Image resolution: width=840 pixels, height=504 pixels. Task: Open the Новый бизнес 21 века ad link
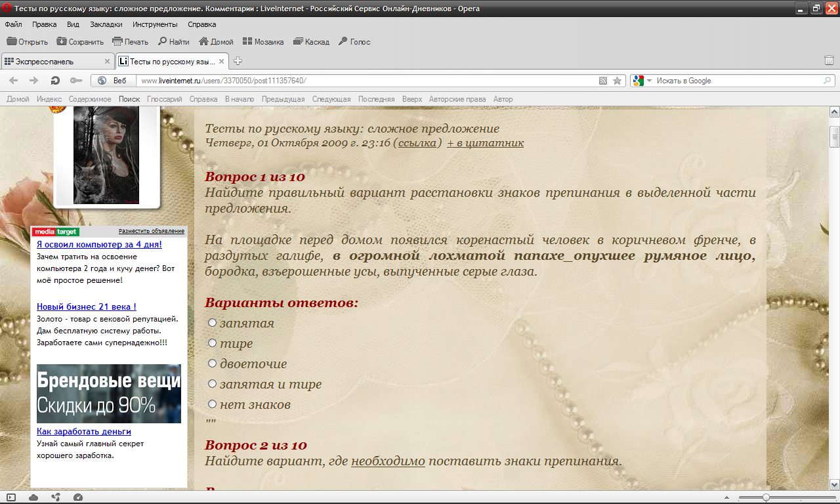pyautogui.click(x=87, y=306)
